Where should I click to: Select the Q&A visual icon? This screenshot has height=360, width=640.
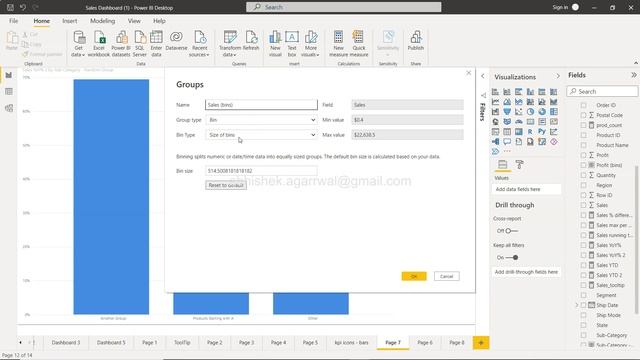click(507, 142)
